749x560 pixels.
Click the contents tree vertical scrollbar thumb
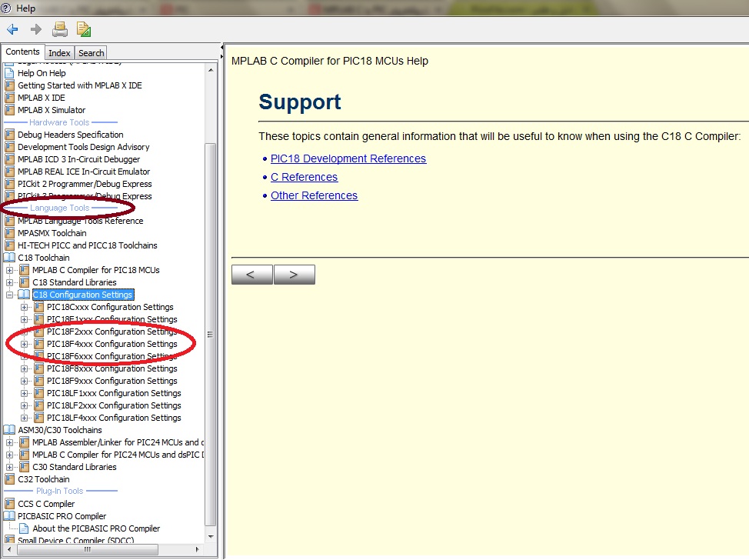point(210,335)
